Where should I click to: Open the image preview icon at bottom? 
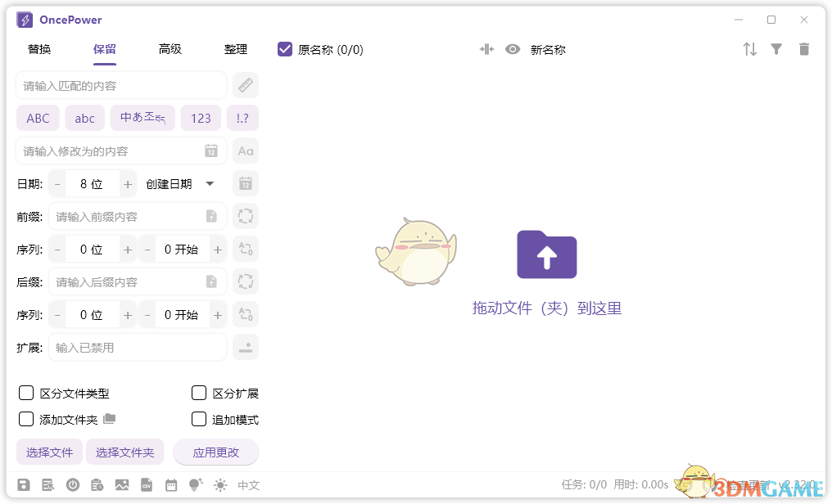tap(122, 484)
